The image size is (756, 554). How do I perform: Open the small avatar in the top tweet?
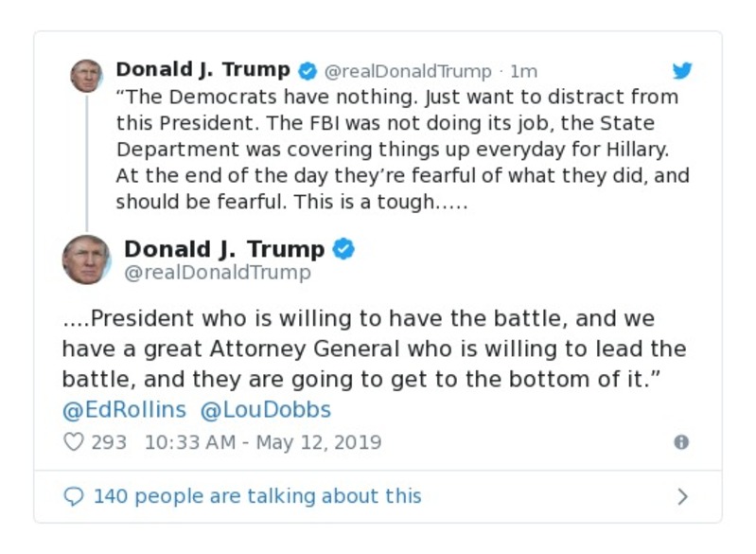(86, 76)
